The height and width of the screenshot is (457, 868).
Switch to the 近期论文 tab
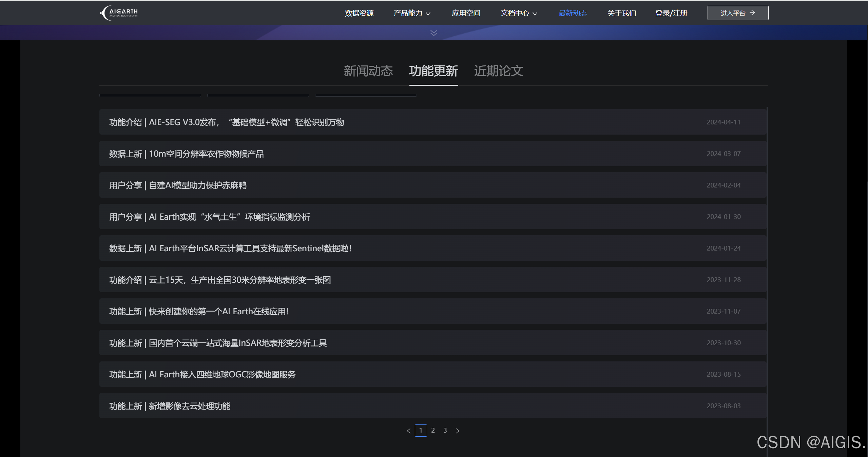coord(498,71)
